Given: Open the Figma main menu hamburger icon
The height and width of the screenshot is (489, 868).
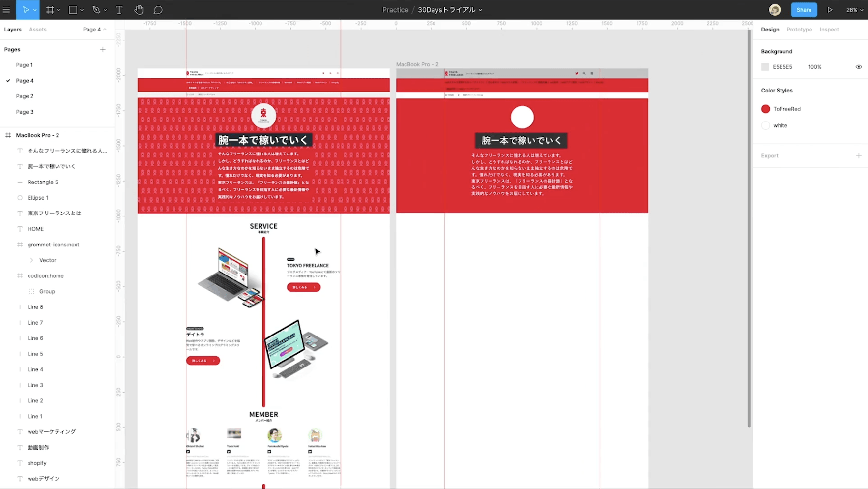Looking at the screenshot, I should click(6, 10).
